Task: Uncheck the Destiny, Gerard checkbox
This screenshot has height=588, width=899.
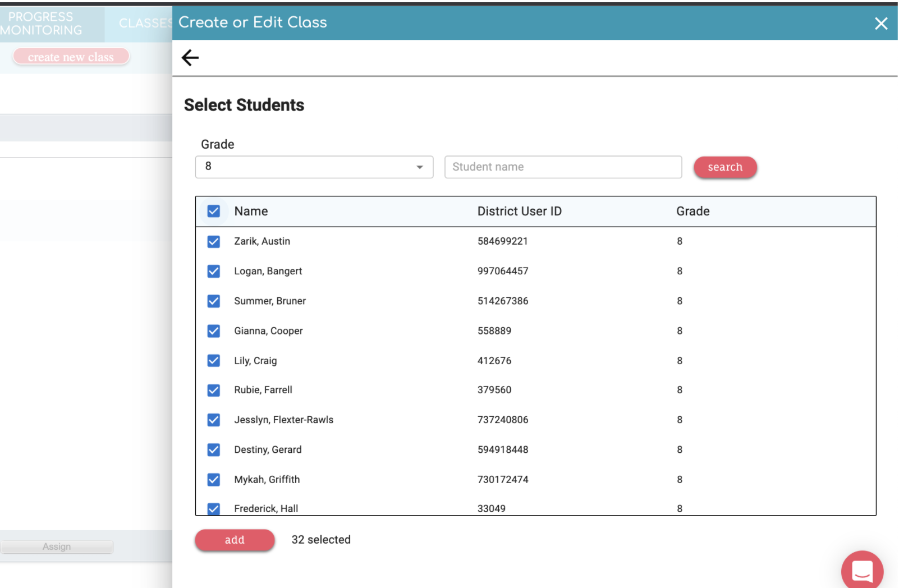Action: [x=214, y=450]
